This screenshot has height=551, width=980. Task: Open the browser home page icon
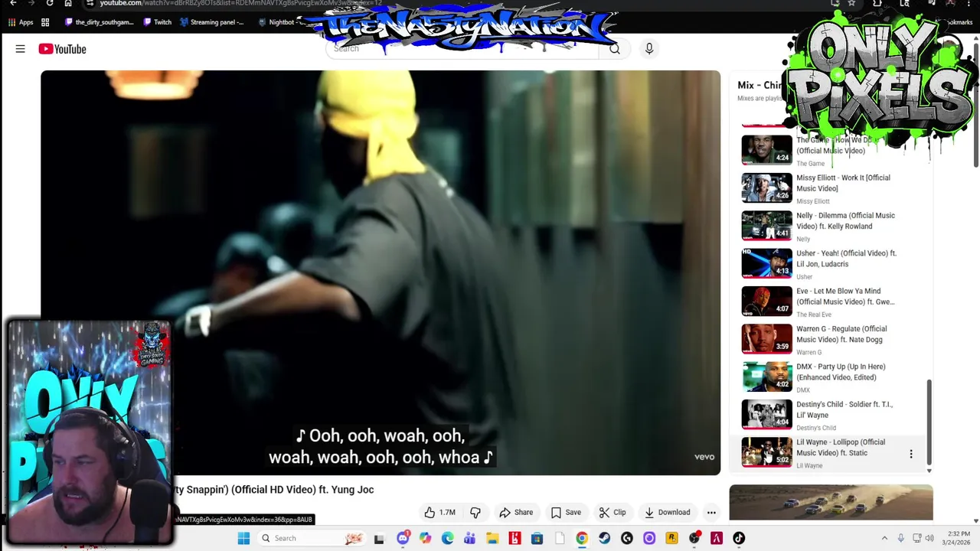[x=68, y=3]
